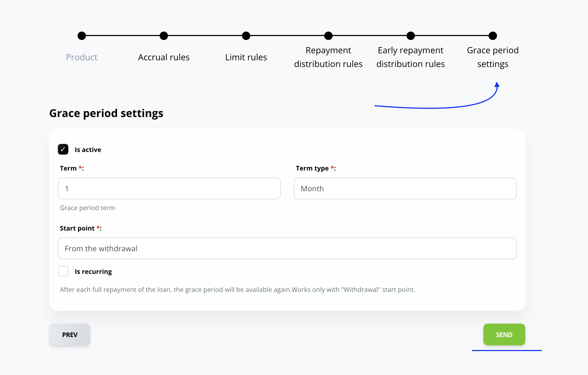Focus the Term input field
The image size is (588, 375).
pos(169,189)
